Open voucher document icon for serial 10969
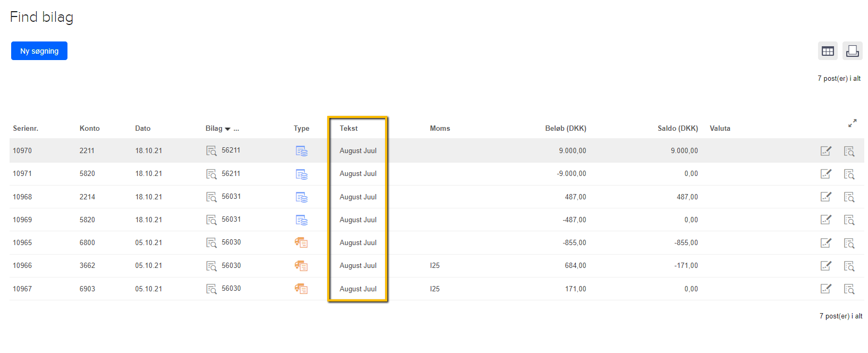The height and width of the screenshot is (353, 868). pyautogui.click(x=211, y=220)
